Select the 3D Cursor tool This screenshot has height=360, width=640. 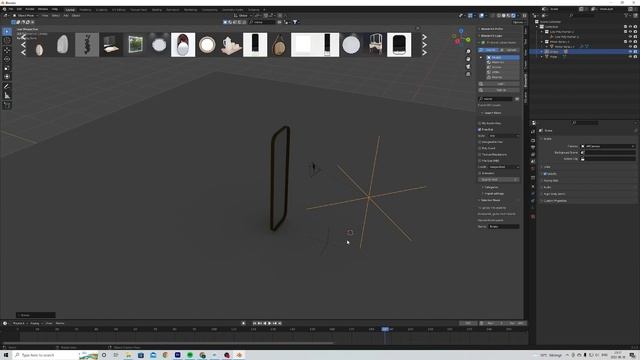[7, 40]
